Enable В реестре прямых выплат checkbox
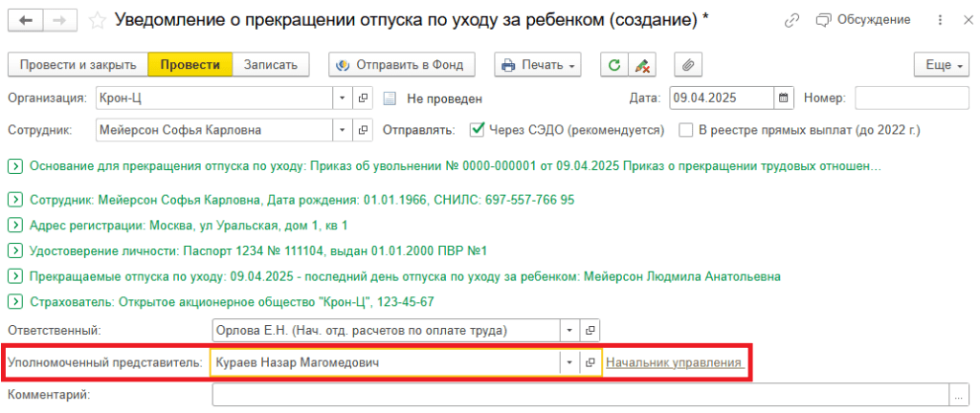Image resolution: width=980 pixels, height=413 pixels. tap(685, 129)
